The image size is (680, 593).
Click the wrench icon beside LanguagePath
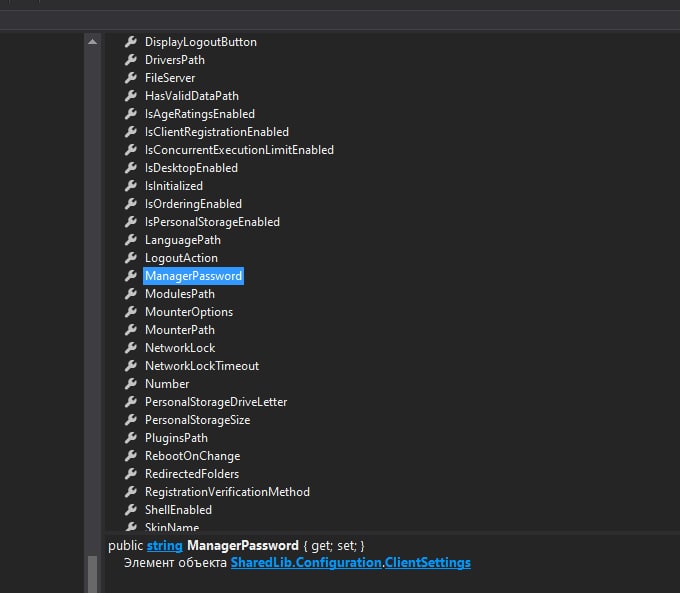(x=131, y=240)
